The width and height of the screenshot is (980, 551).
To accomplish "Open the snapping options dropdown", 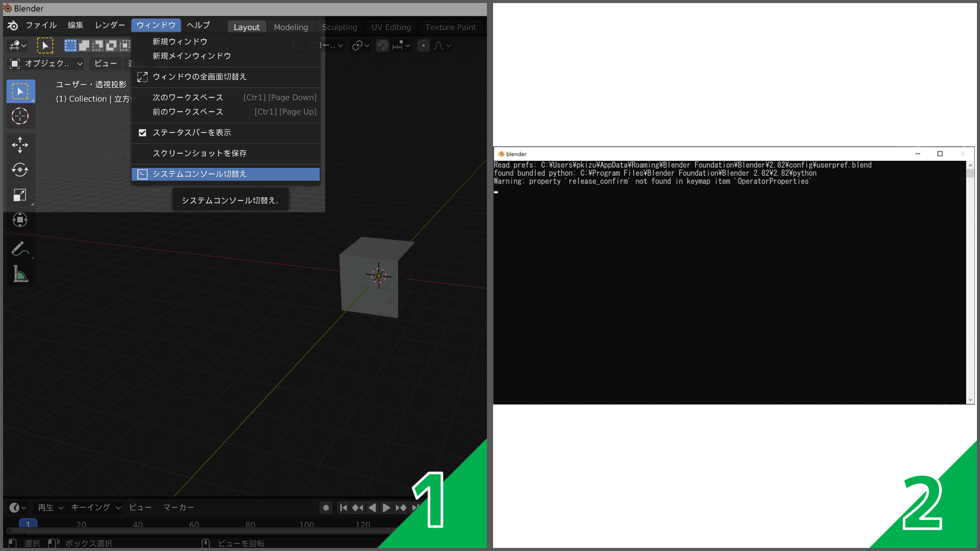I will point(401,45).
